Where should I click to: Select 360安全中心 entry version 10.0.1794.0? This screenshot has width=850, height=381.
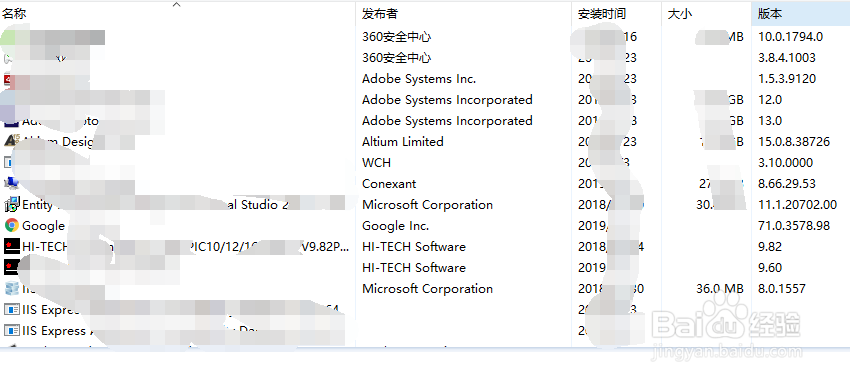point(425,37)
